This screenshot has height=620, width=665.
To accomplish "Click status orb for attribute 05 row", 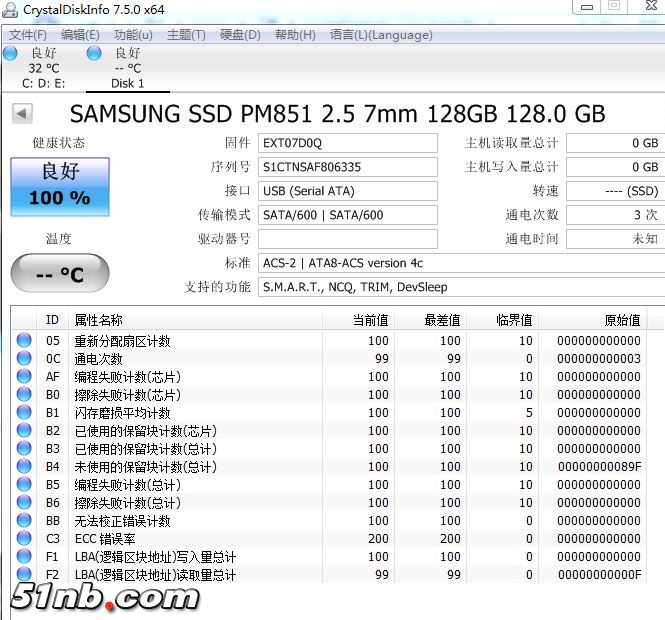I will click(x=24, y=340).
